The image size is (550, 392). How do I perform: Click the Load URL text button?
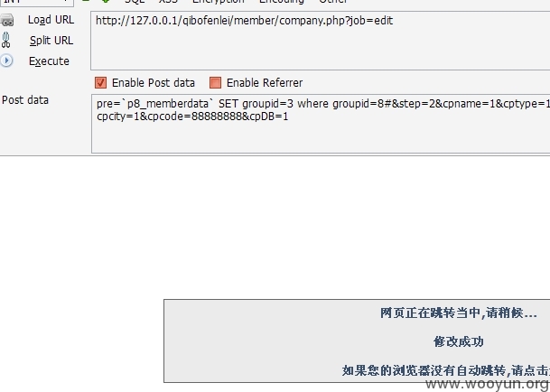pyautogui.click(x=51, y=20)
